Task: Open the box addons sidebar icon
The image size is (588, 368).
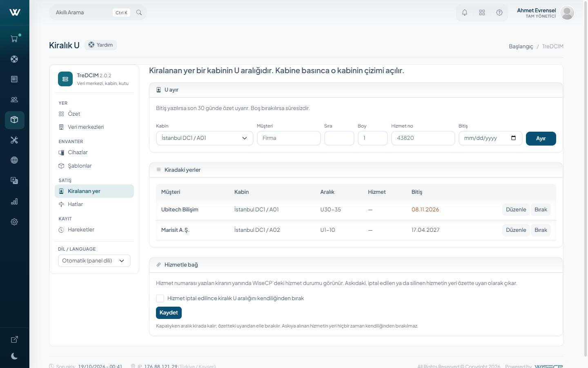Action: pyautogui.click(x=14, y=120)
